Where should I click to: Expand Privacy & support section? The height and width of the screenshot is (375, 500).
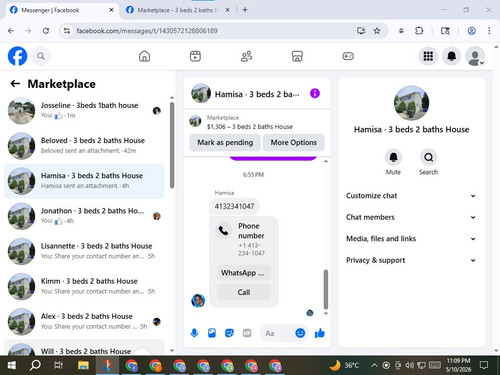point(411,260)
